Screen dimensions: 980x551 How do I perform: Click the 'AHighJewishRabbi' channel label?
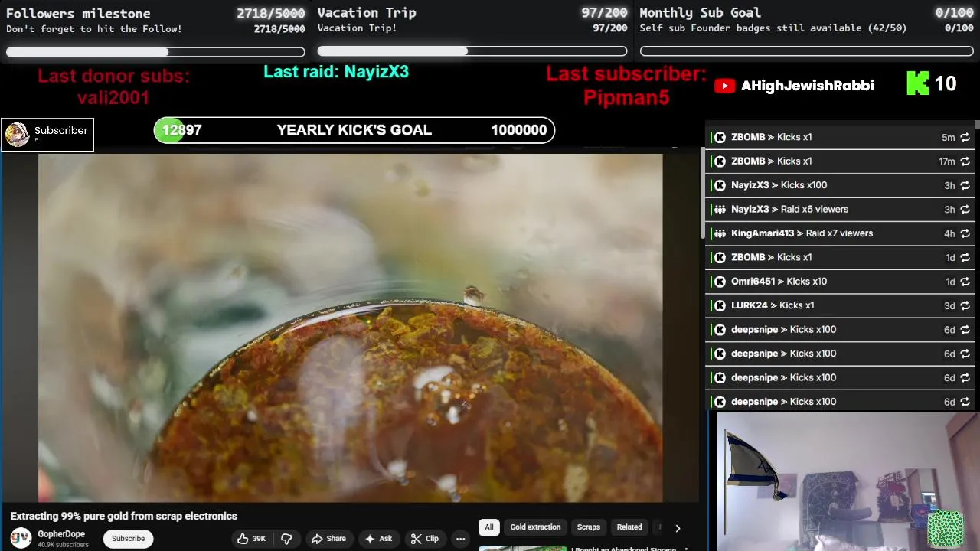coord(807,86)
